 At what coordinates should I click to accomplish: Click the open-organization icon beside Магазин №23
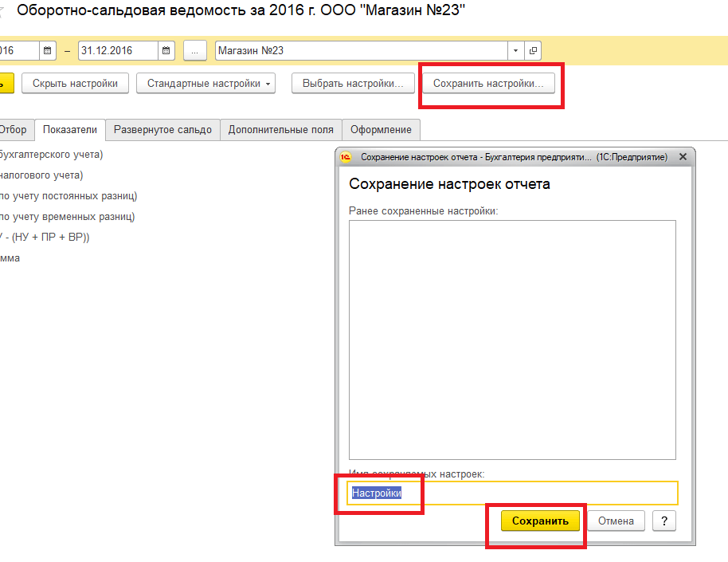coord(533,51)
